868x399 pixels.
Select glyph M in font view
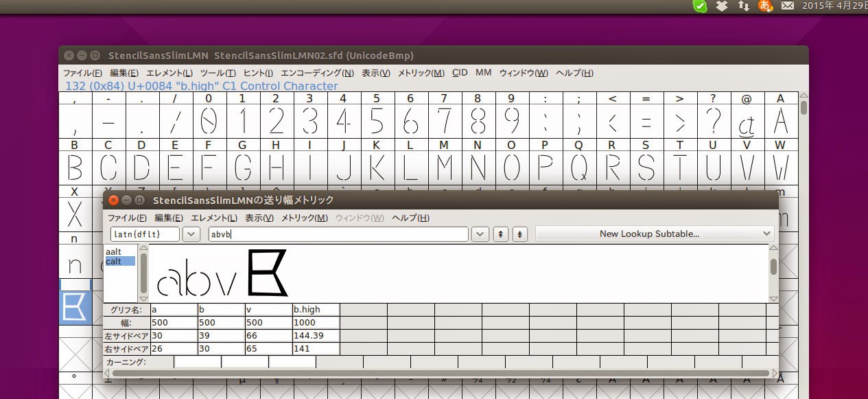coord(444,168)
